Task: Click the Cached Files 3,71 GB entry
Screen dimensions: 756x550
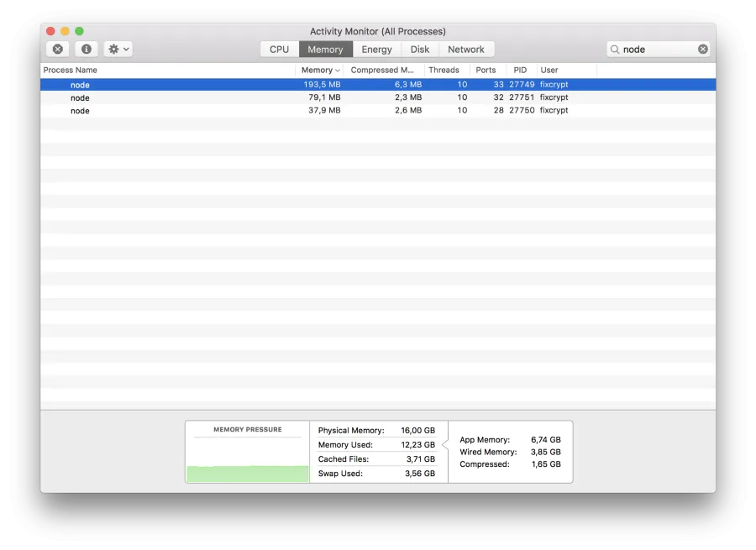Action: pyautogui.click(x=376, y=459)
